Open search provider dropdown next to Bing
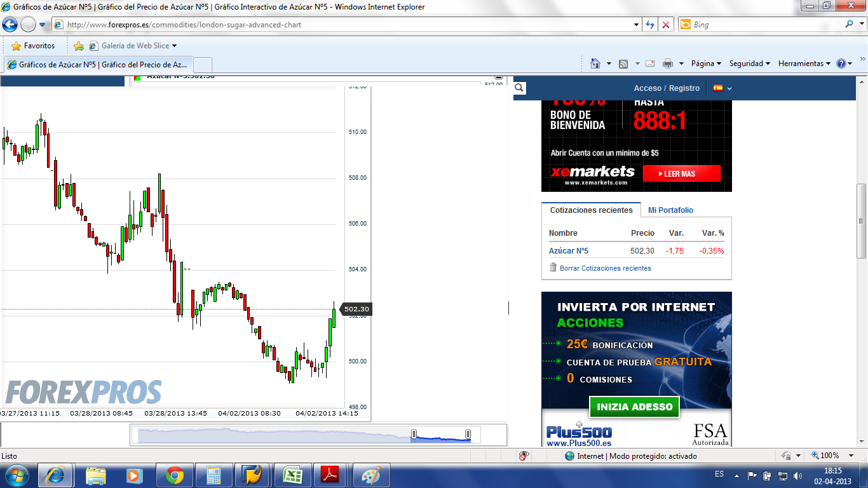Viewport: 868px width, 488px height. (862, 24)
